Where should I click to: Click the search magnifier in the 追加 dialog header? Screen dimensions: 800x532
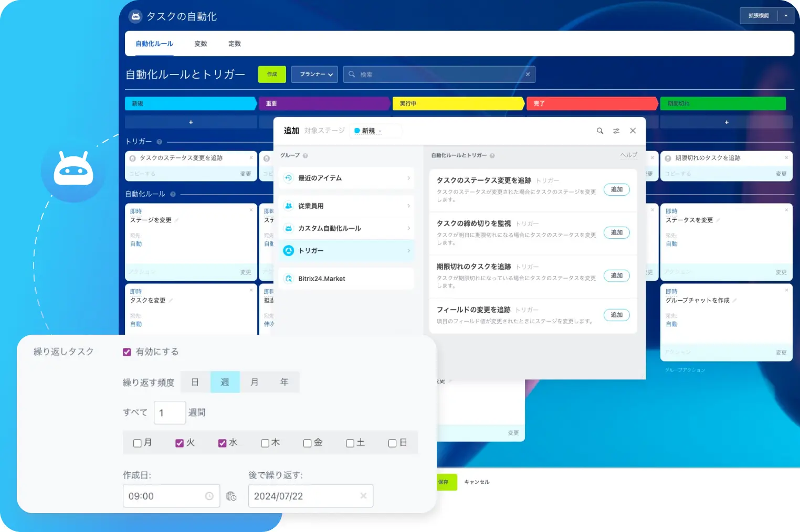pos(600,131)
